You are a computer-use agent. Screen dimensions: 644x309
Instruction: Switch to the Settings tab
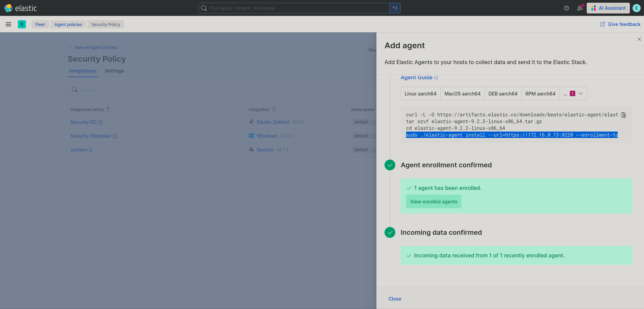[x=114, y=71]
